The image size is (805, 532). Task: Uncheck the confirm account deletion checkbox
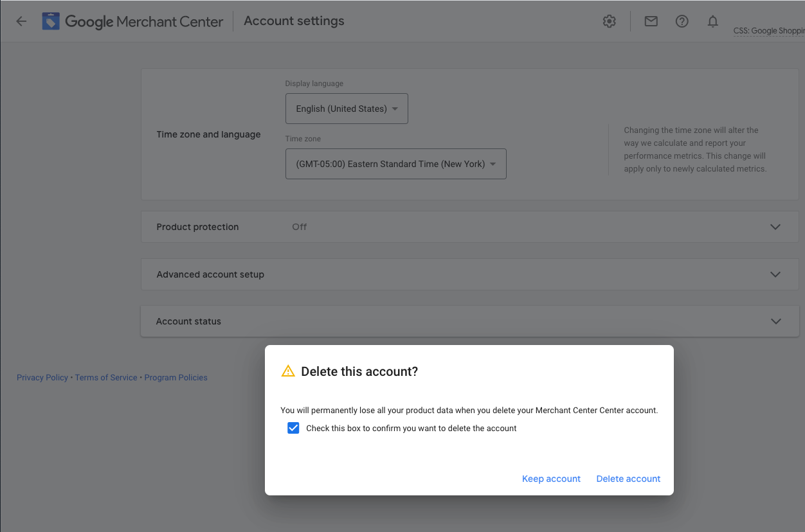tap(293, 428)
